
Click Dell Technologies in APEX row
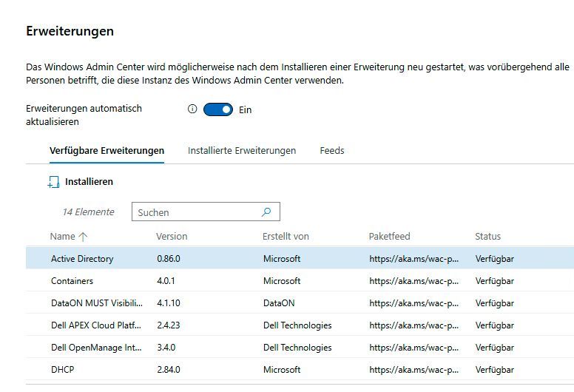pos(297,325)
